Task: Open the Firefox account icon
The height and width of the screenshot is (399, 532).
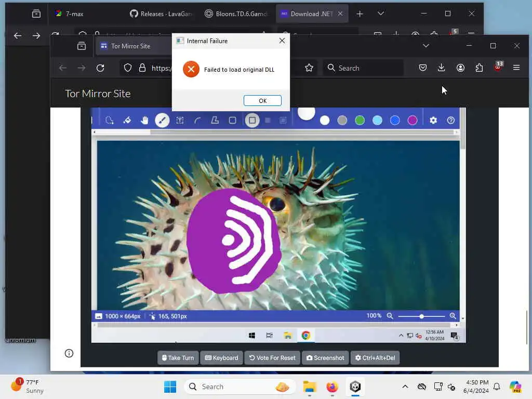Action: [460, 68]
